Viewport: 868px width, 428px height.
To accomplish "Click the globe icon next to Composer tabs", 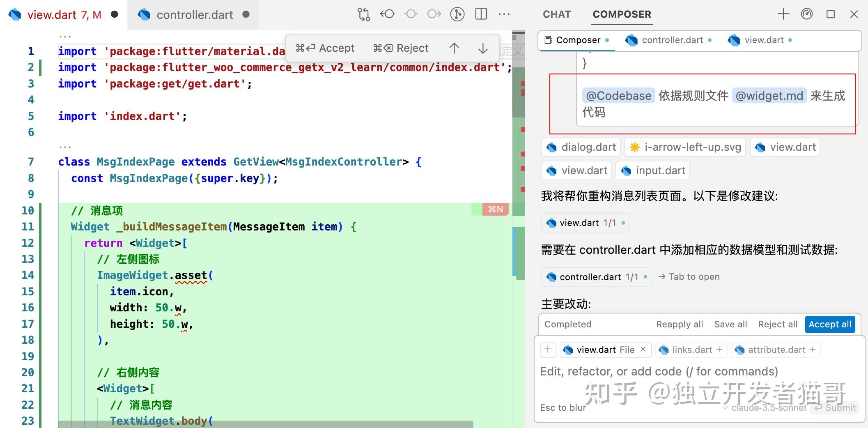I will (806, 14).
